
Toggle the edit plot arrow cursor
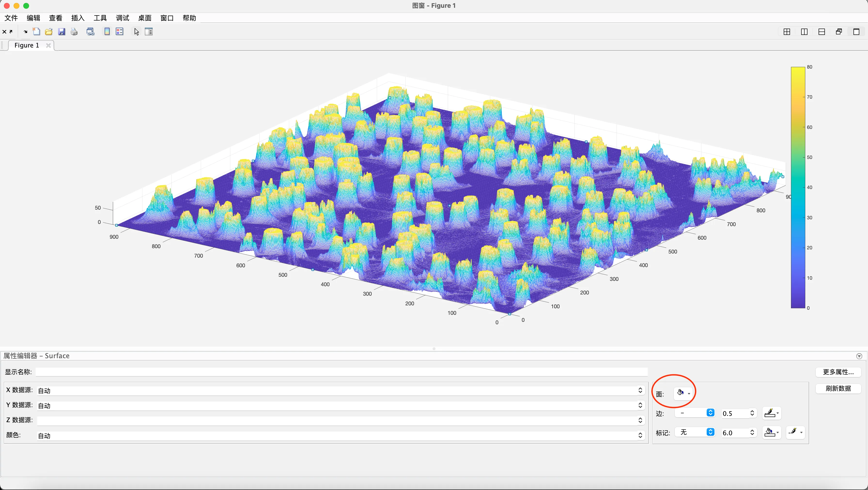pos(136,32)
